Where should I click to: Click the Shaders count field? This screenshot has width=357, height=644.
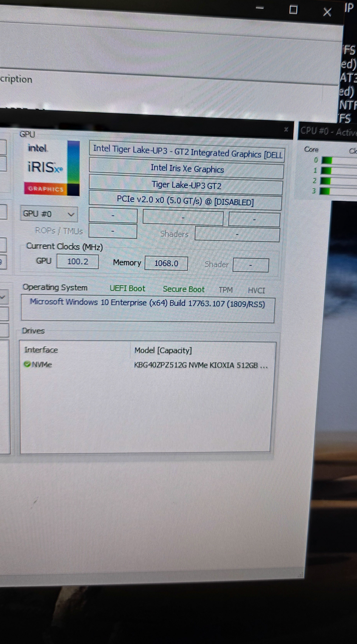[237, 234]
